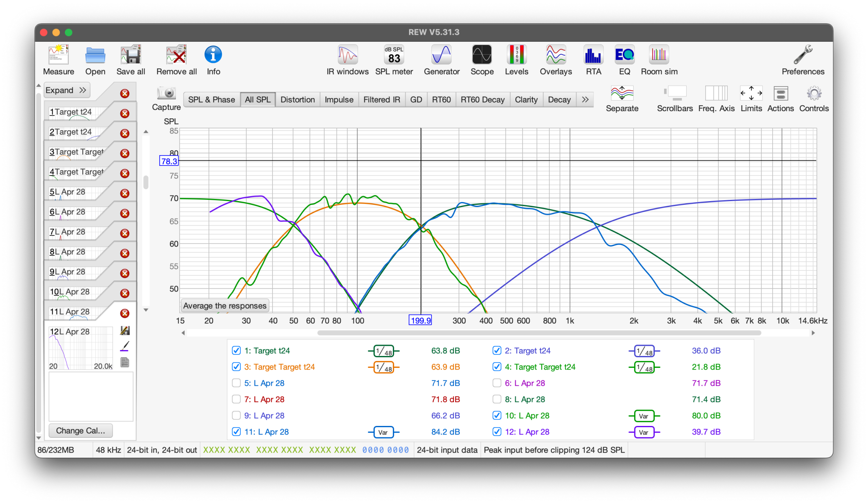Select the GD graph tab
Image resolution: width=868 pixels, height=504 pixels.
(416, 99)
